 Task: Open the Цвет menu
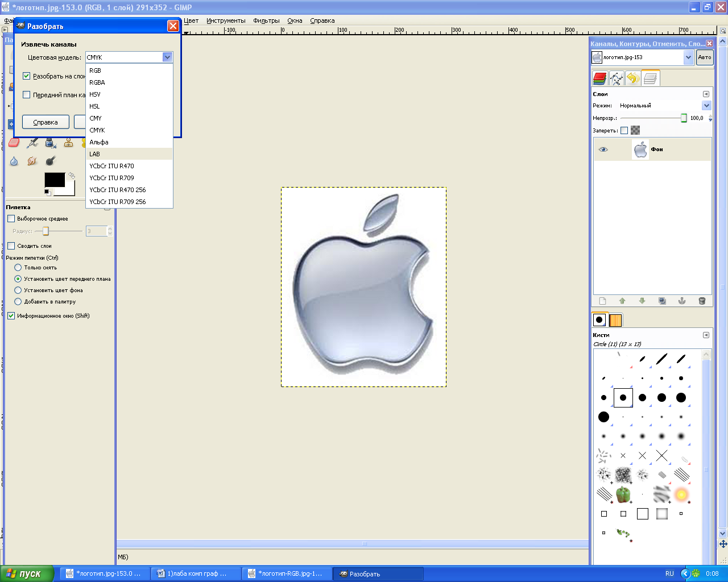(192, 20)
